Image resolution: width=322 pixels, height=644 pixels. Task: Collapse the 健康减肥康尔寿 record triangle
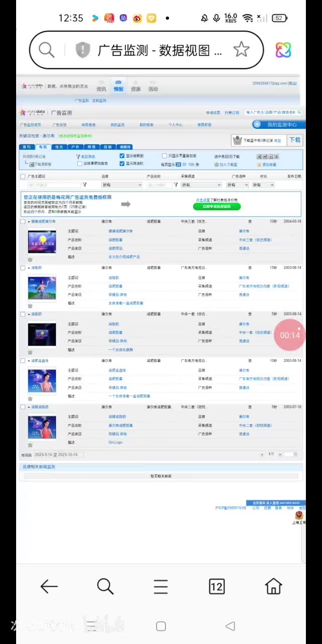click(29, 221)
